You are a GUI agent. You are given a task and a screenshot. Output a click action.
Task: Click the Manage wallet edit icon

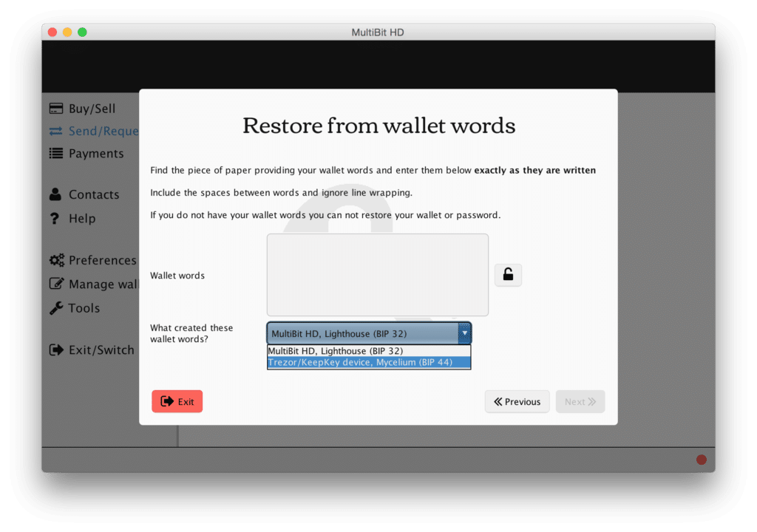(x=56, y=284)
